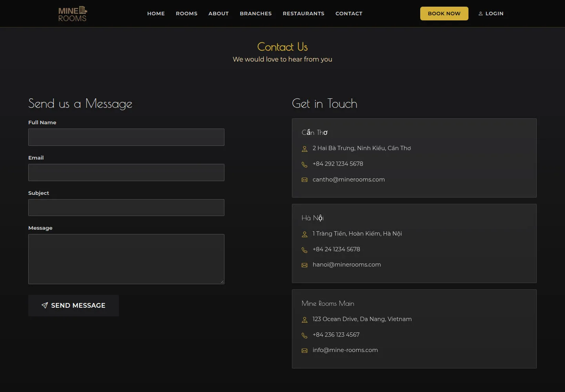The width and height of the screenshot is (565, 392).
Task: Click the Book Now button
Action: click(444, 13)
